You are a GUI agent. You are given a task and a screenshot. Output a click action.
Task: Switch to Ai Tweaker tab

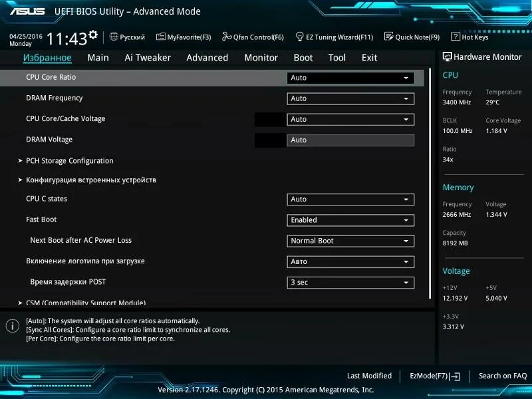point(148,58)
